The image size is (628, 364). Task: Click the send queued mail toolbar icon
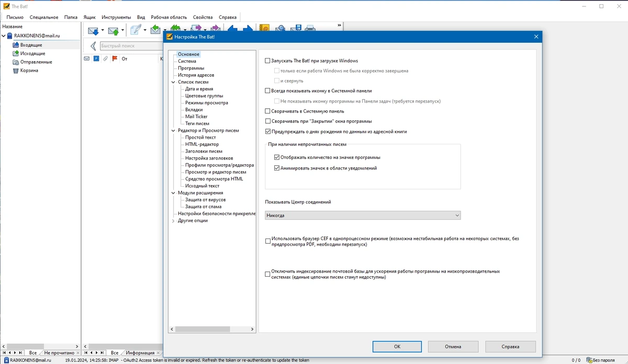[x=113, y=30]
